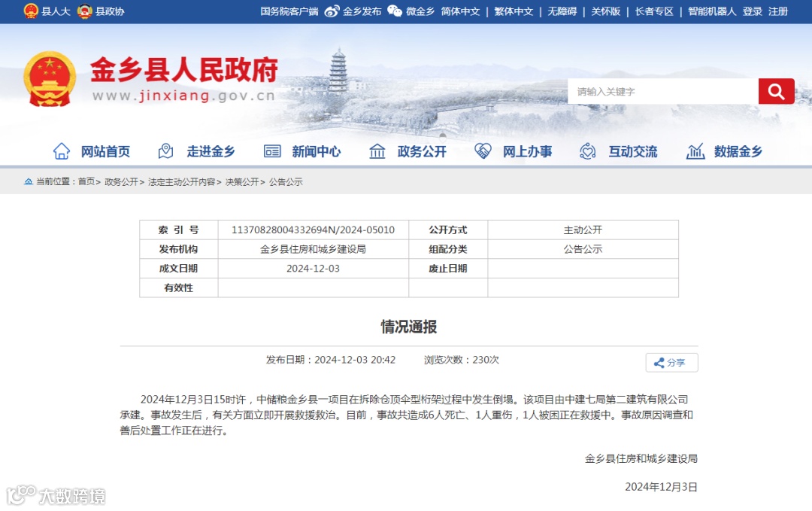812x511 pixels.
Task: Click 金乡县住房和城乡建设局 table cell
Action: 314,249
